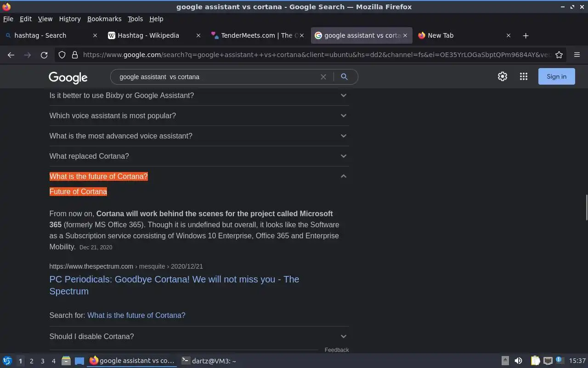588x368 pixels.
Task: Close the google assistant vs cortana tab
Action: click(x=405, y=35)
